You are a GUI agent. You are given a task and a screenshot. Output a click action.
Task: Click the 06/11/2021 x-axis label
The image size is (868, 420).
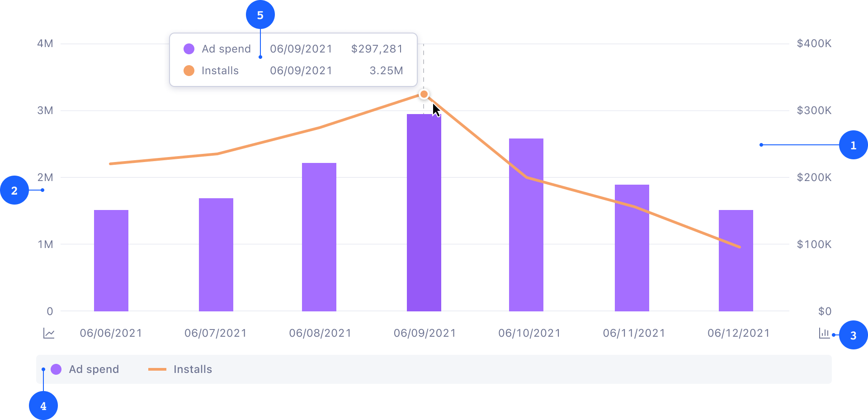coord(634,333)
